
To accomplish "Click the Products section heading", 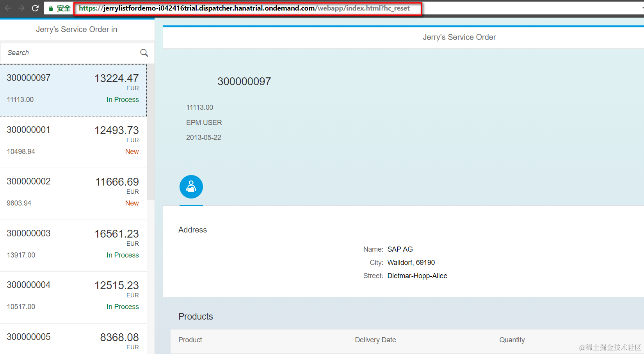I will (x=196, y=316).
